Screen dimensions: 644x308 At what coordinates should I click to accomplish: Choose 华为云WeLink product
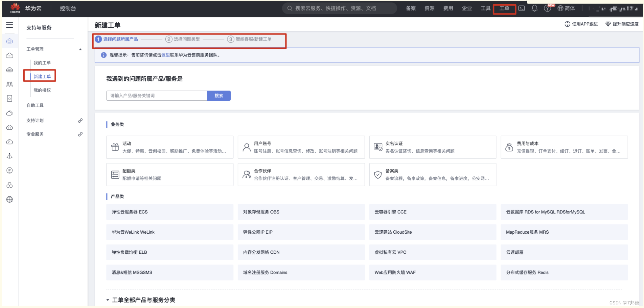click(x=170, y=232)
